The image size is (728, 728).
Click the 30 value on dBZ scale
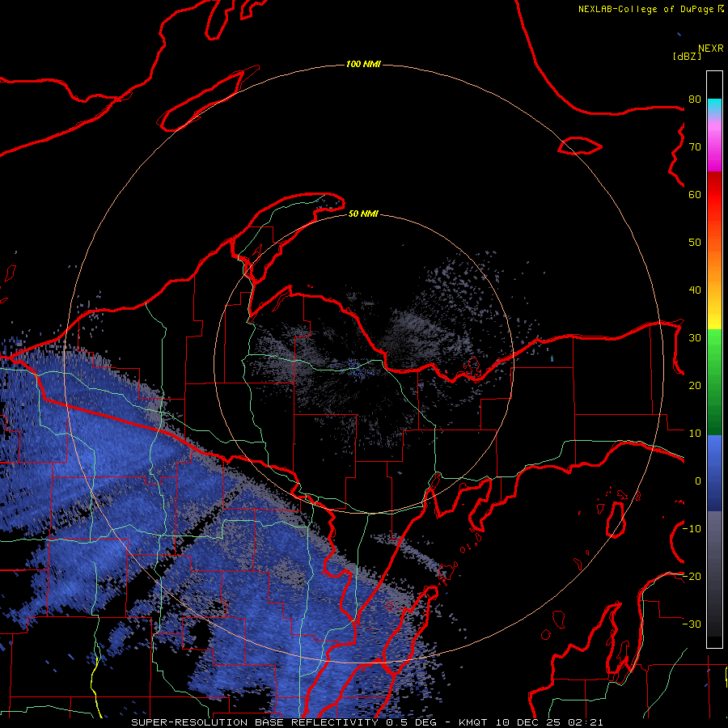click(x=695, y=338)
